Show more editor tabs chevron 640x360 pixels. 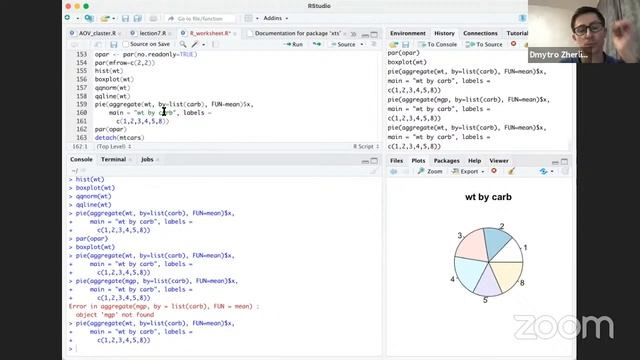[353, 34]
